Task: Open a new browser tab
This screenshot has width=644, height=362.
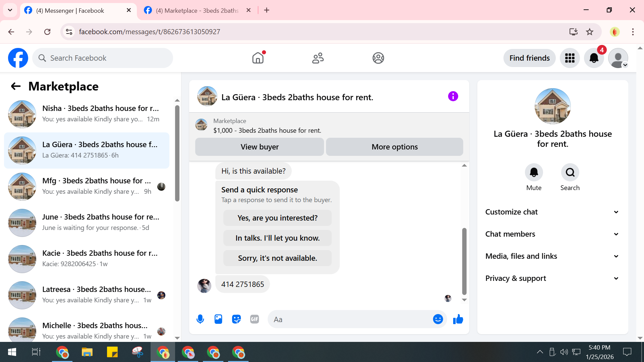Action: coord(267,10)
